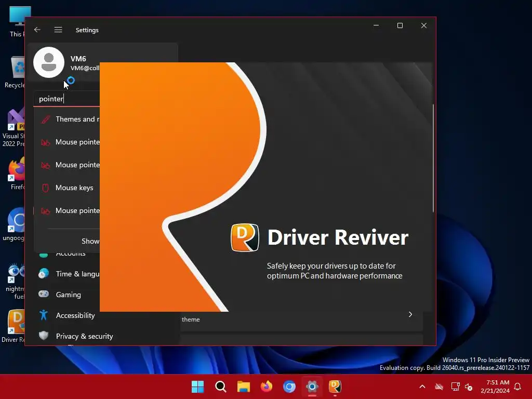Select the ungoogled Chromium desktop shortcut
532x399 pixels.
click(14, 224)
